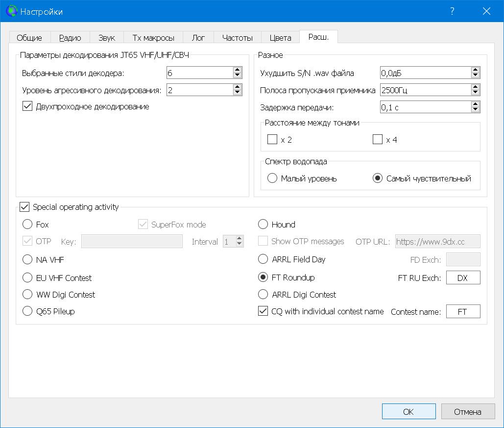Decrease receiver bandwidth 2500 Hz value
Image resolution: width=504 pixels, height=428 pixels.
[x=475, y=93]
